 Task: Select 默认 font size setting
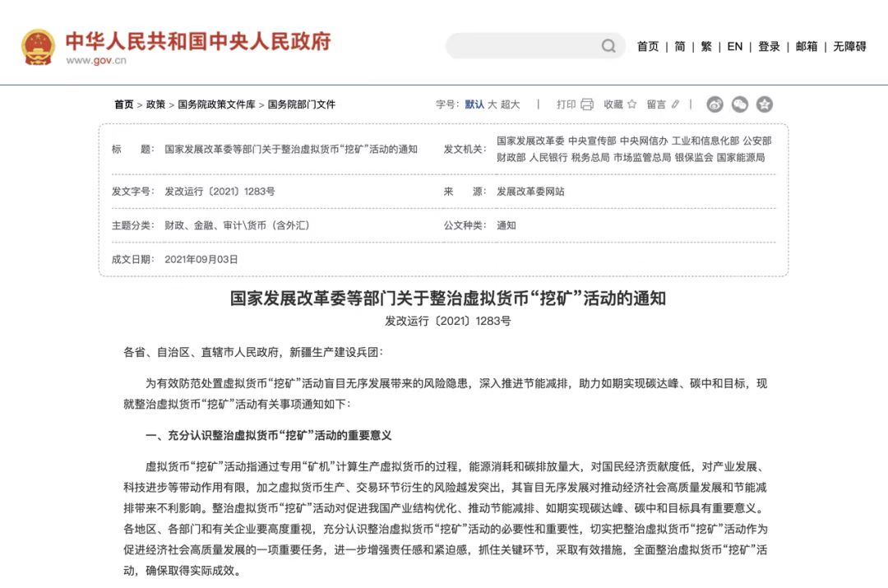[474, 104]
